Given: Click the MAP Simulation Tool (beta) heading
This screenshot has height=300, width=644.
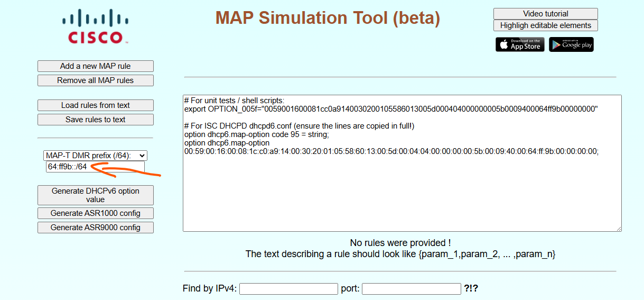Looking at the screenshot, I should pyautogui.click(x=328, y=18).
